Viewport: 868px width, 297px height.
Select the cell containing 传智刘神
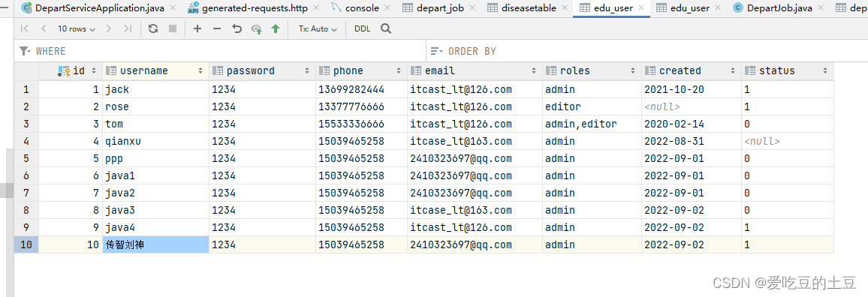click(x=155, y=244)
